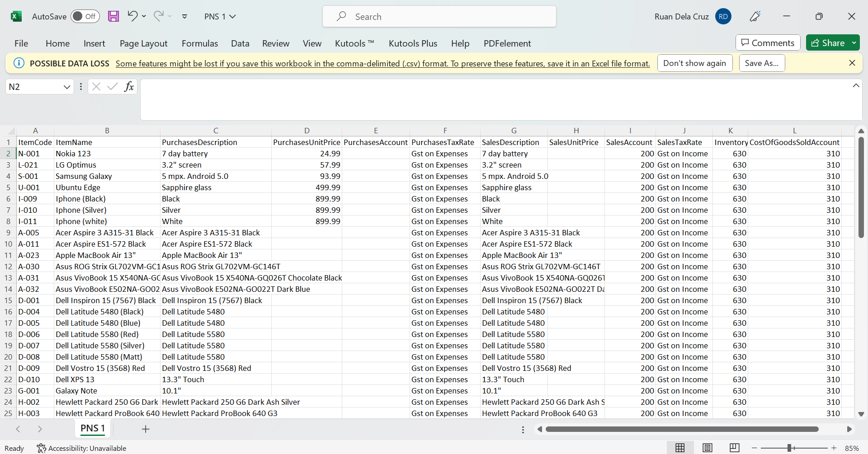Switch to Page Break Preview view

(735, 448)
